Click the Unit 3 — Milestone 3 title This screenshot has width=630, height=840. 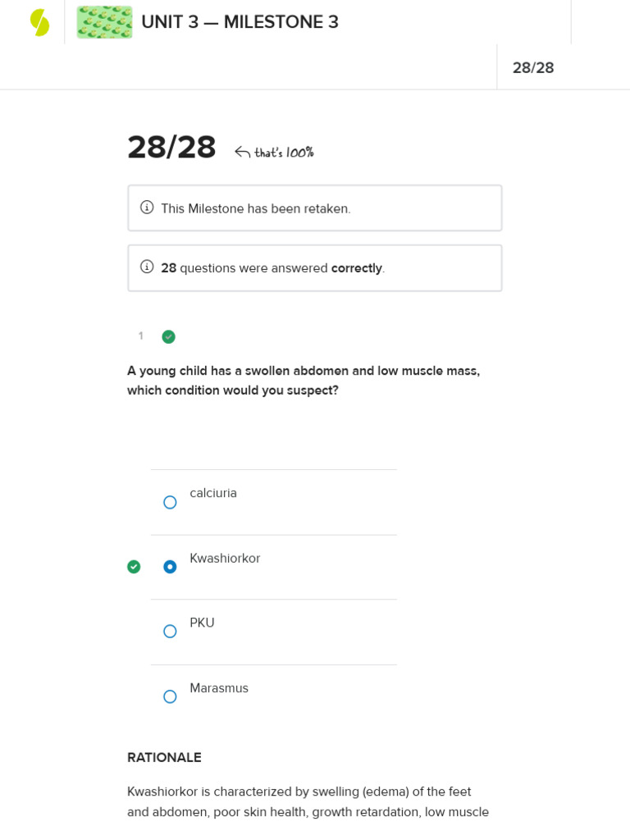(240, 22)
